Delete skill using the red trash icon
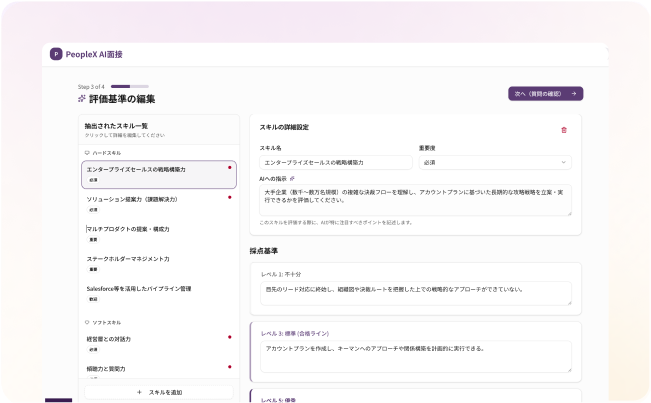Image resolution: width=651 pixels, height=403 pixels. [564, 129]
